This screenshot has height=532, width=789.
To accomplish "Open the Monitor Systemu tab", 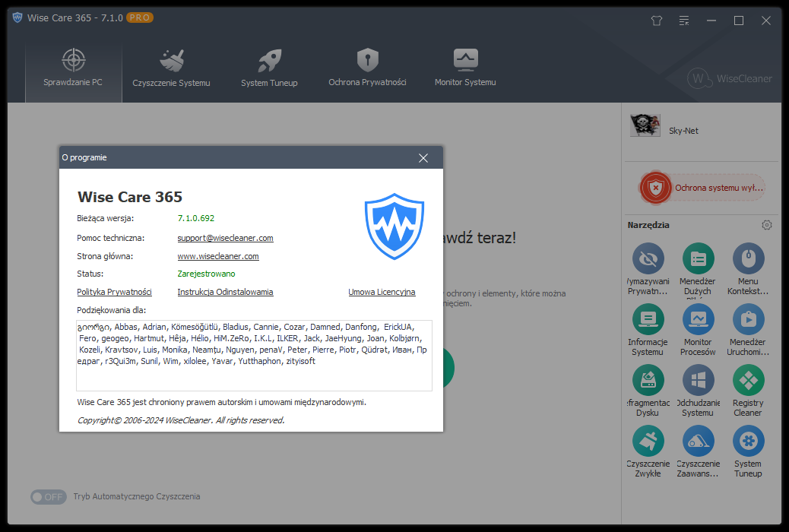I will pos(465,68).
